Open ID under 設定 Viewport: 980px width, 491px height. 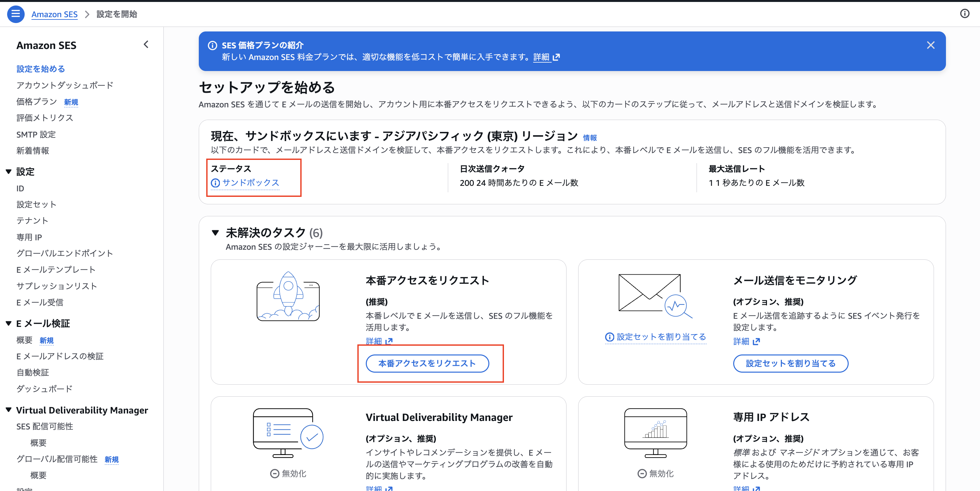point(20,188)
